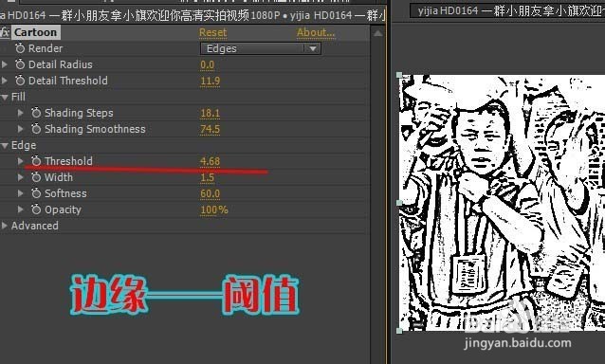
Task: Toggle stopwatch for Edge Threshold
Action: (36, 161)
